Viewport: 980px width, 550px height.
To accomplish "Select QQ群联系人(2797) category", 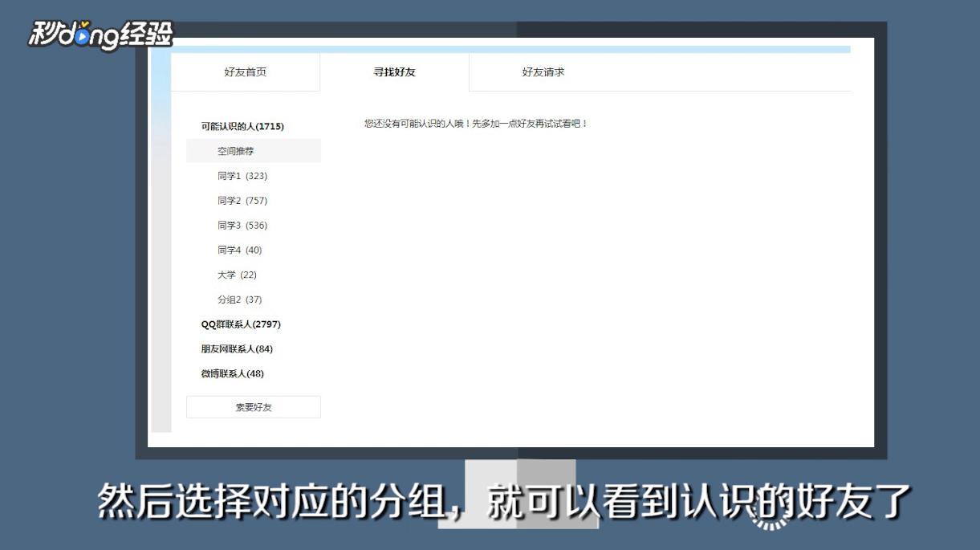I will coord(241,324).
